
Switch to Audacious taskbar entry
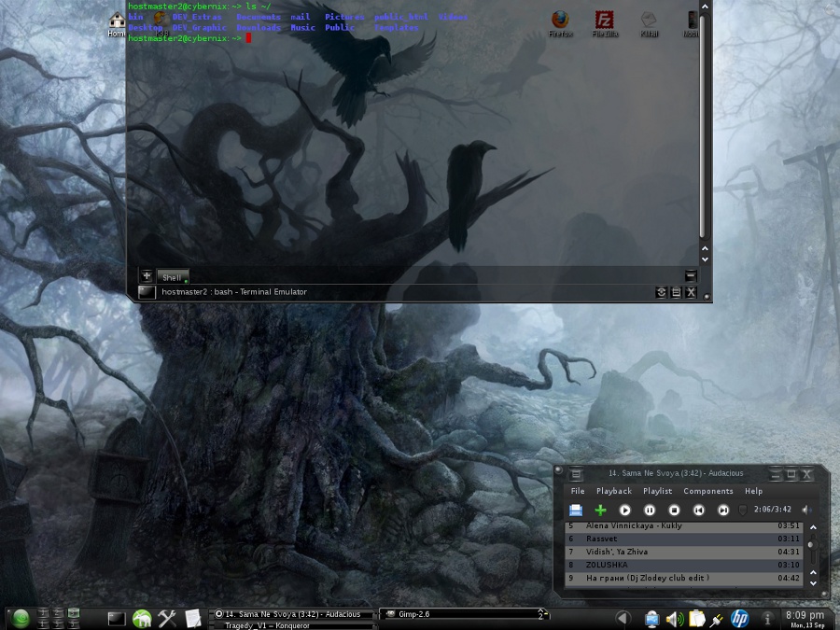coord(292,614)
